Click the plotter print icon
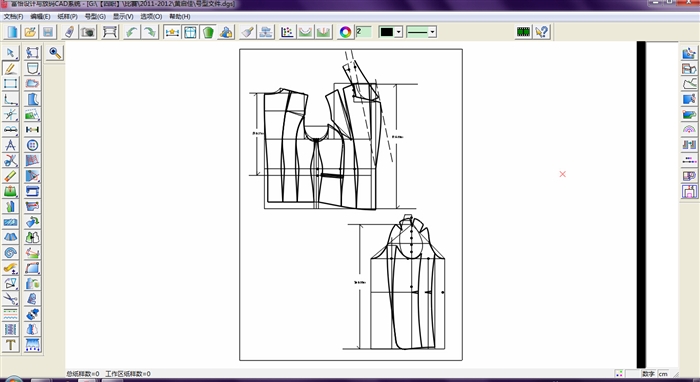 (x=110, y=32)
